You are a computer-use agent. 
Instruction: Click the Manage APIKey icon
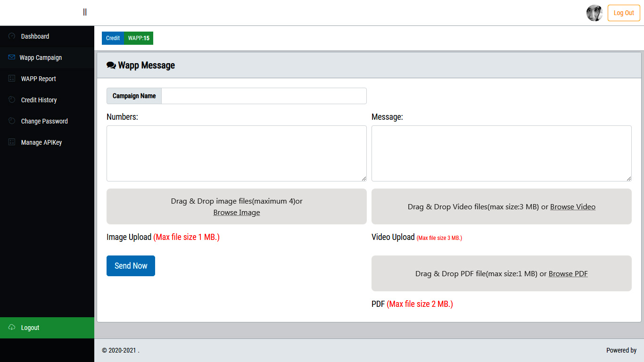(x=11, y=142)
